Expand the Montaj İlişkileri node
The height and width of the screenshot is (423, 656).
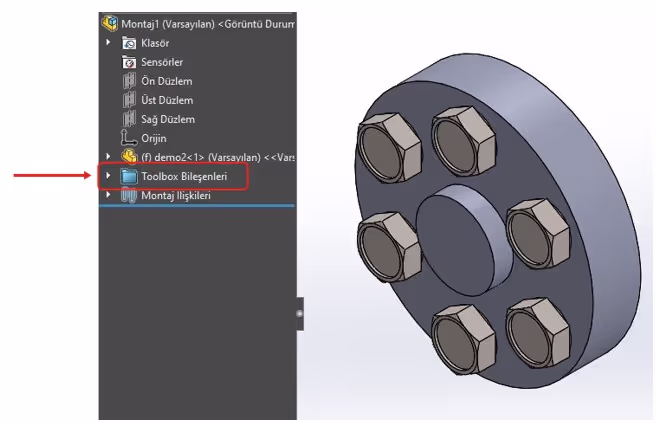tap(108, 195)
